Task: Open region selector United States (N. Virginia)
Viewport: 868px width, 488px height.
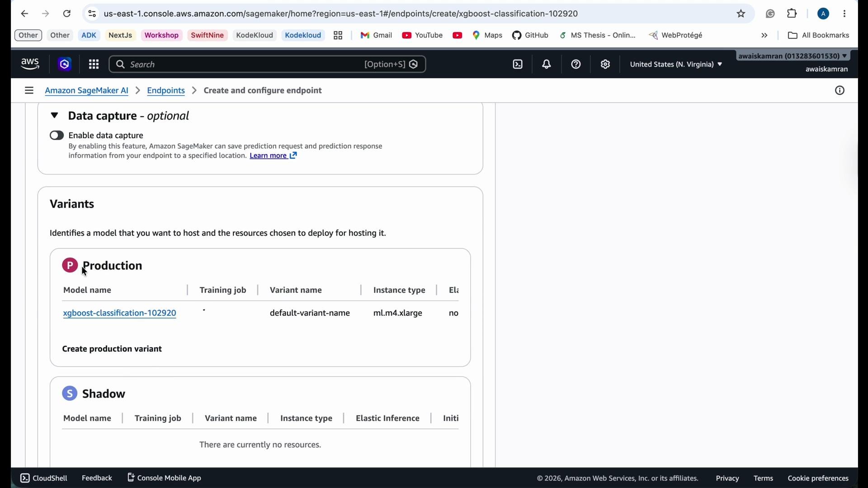Action: coord(676,65)
